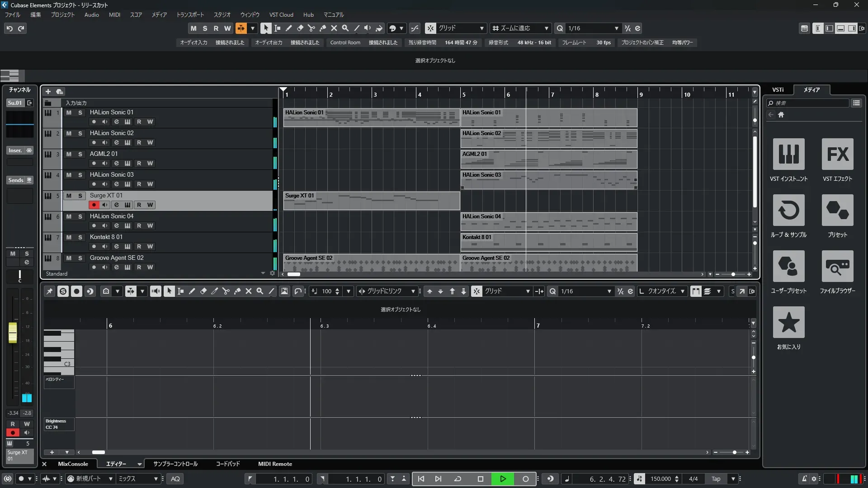Open VST Instruments media tile
This screenshot has width=868, height=488.
(788, 155)
